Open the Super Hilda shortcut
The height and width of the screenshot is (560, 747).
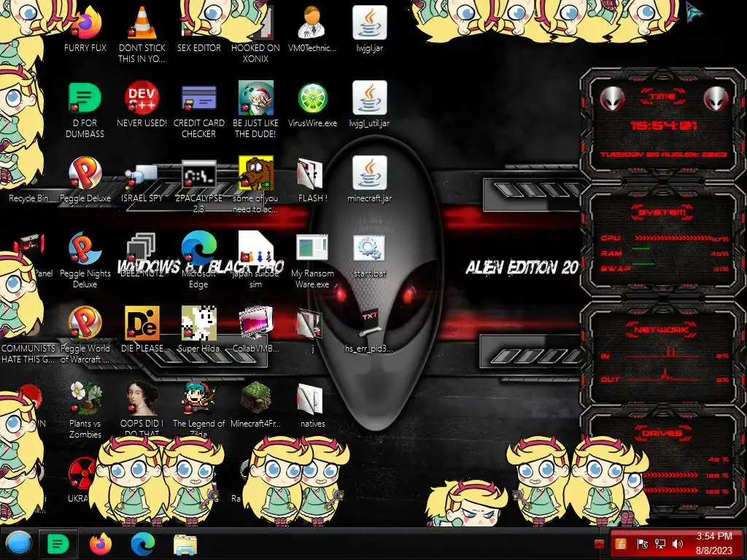coord(198,323)
